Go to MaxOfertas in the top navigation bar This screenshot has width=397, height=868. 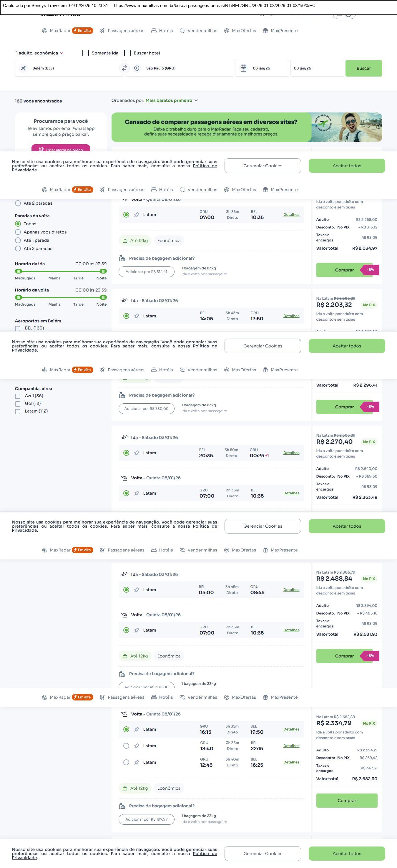click(x=240, y=31)
